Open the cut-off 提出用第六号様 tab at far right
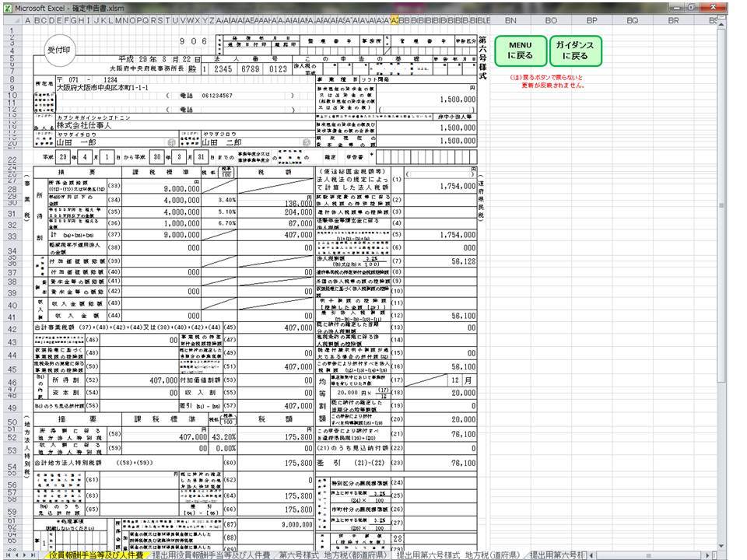 (x=557, y=555)
